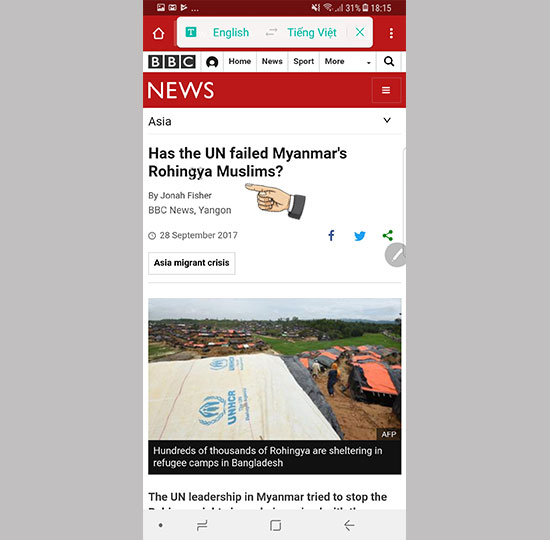The width and height of the screenshot is (550, 540).
Task: Select English as source language
Action: point(231,32)
